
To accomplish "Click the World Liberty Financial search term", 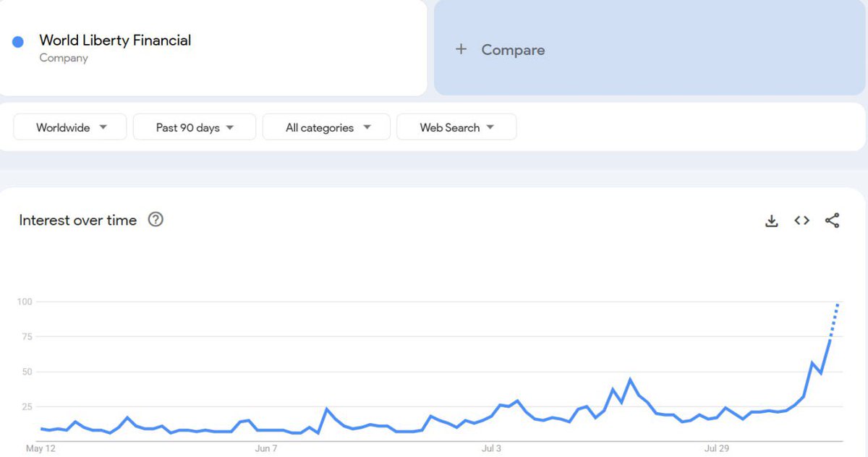I will (115, 40).
